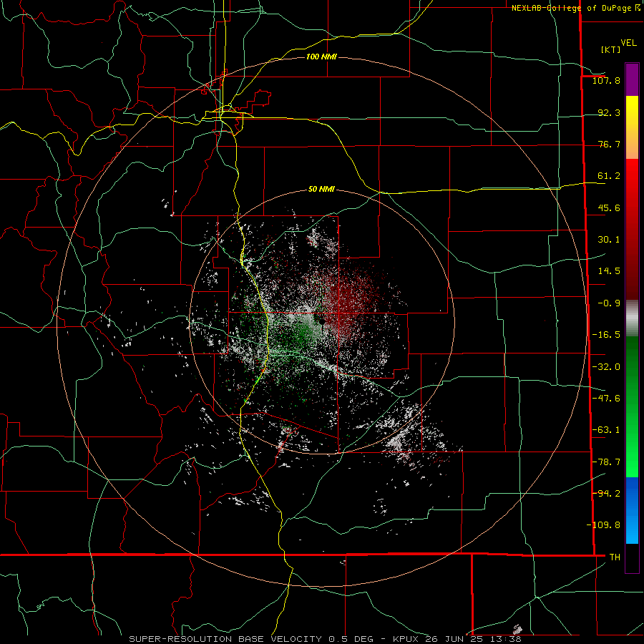Click the -47.6 velocity scale value

point(606,399)
